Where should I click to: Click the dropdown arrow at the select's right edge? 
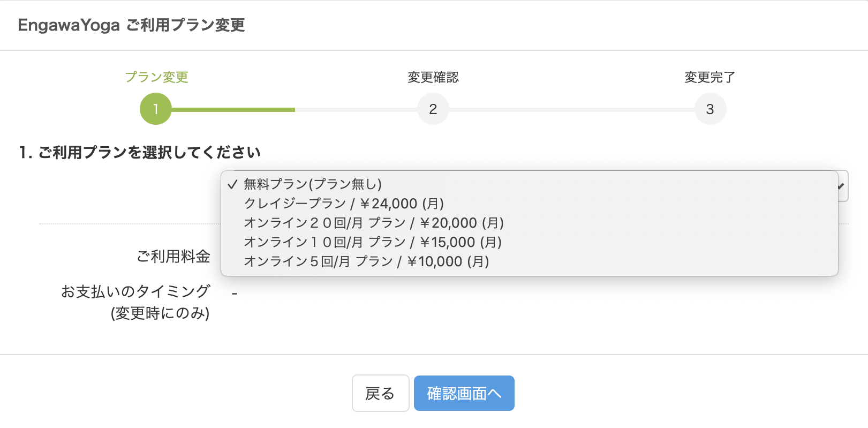point(842,186)
